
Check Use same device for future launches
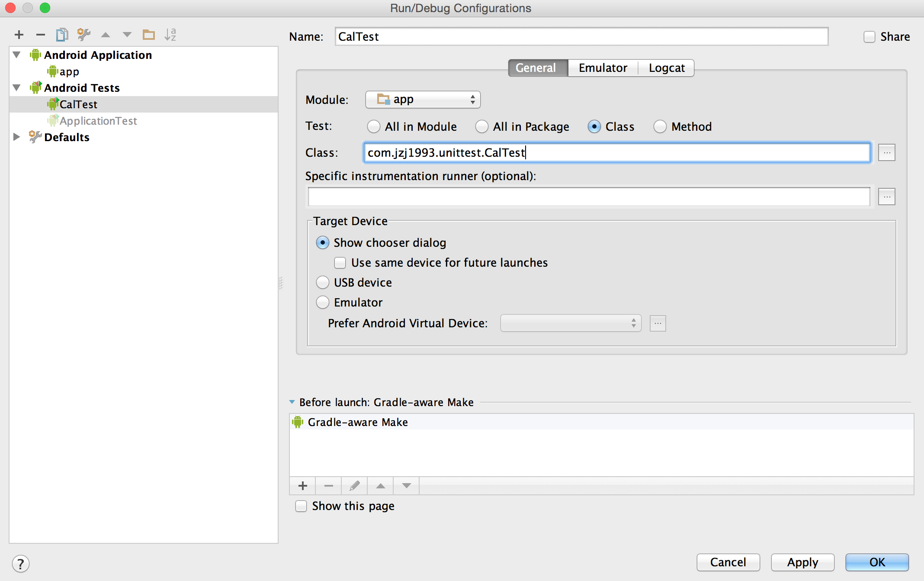click(340, 263)
